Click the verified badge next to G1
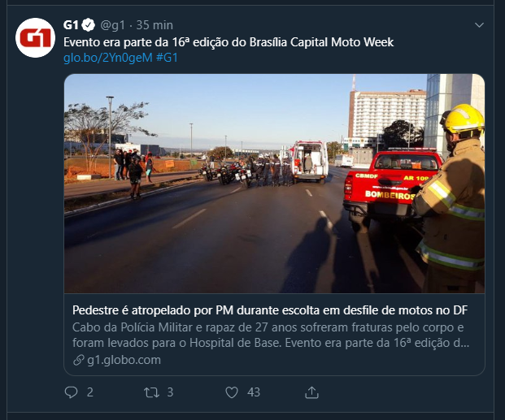505x420 pixels. (89, 25)
